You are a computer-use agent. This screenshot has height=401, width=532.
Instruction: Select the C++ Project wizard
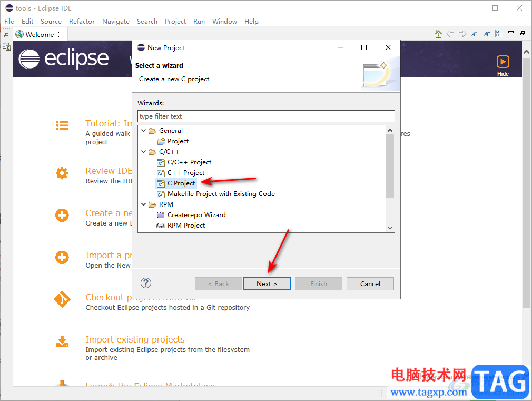tap(186, 172)
